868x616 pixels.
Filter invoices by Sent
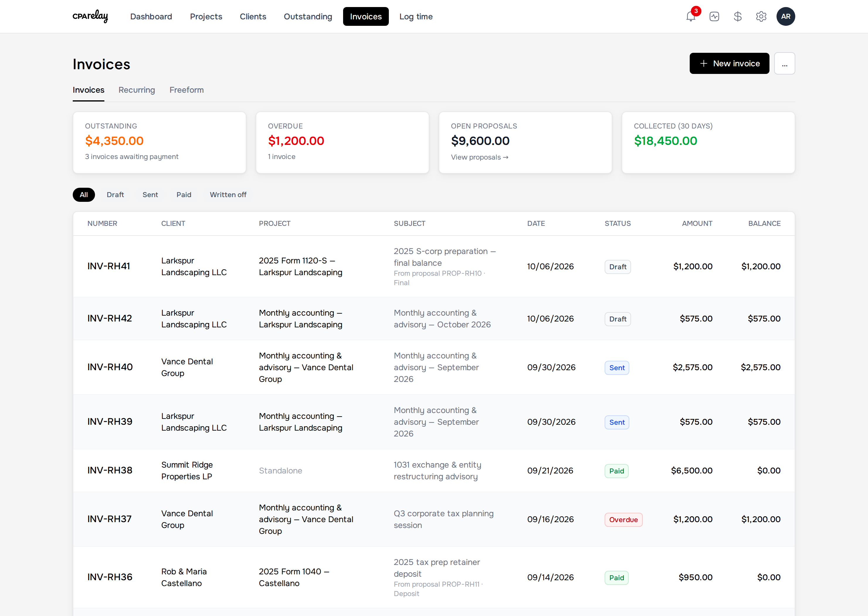150,194
